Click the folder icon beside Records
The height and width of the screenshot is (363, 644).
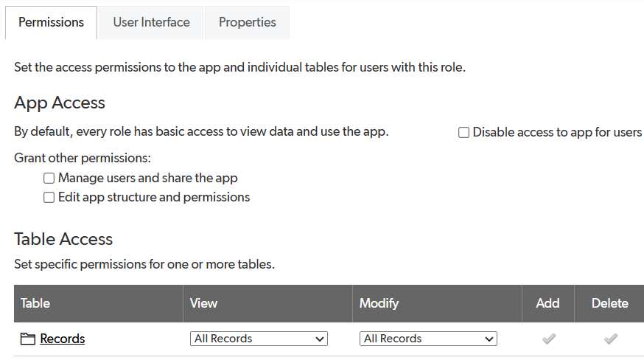point(28,339)
